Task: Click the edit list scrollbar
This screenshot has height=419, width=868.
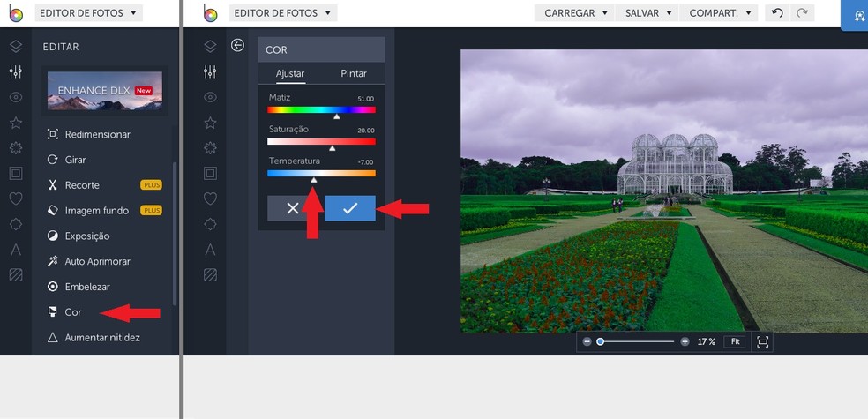Action: point(175,233)
